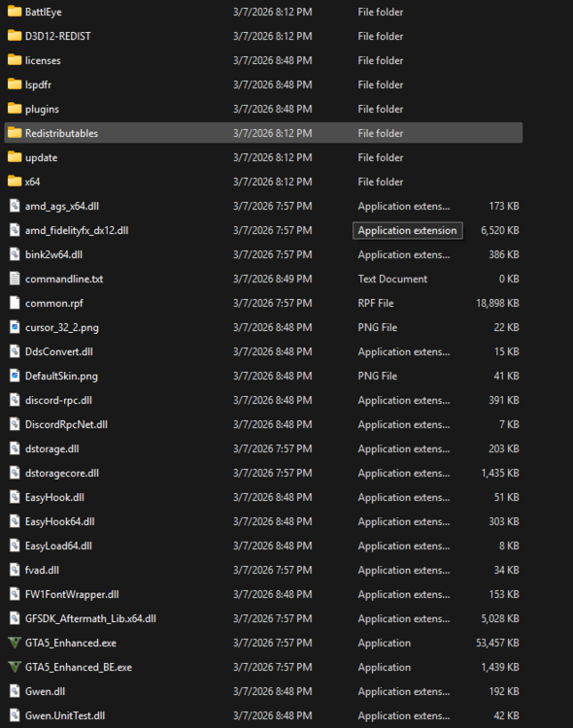Select the BattlEye folder icon
This screenshot has height=728, width=573.
click(x=15, y=12)
